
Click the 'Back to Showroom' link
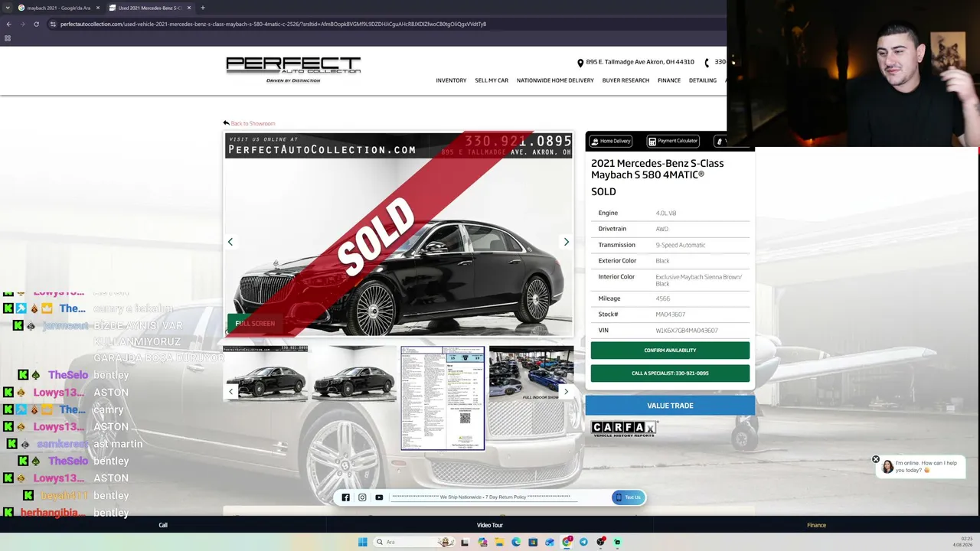click(x=250, y=123)
